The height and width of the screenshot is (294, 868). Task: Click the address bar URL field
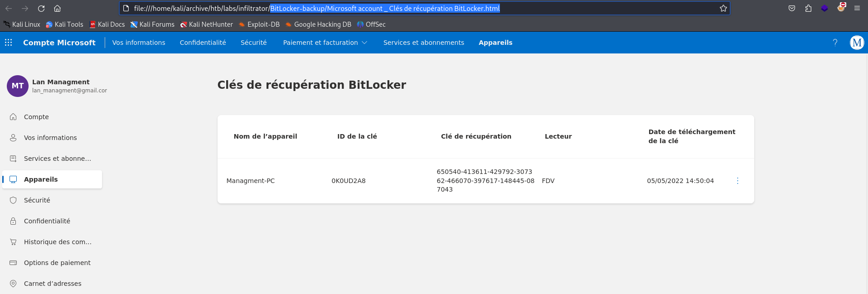coord(424,8)
